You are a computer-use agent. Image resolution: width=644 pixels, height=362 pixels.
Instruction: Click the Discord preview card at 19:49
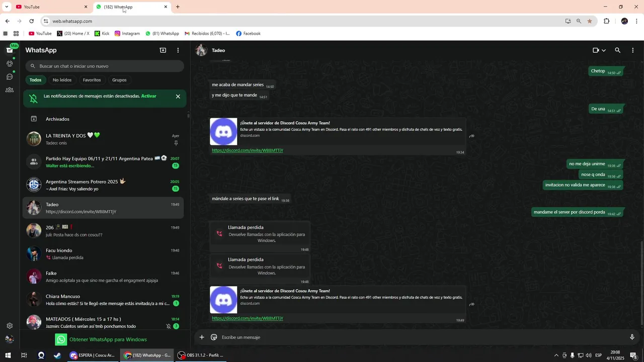[337, 300]
